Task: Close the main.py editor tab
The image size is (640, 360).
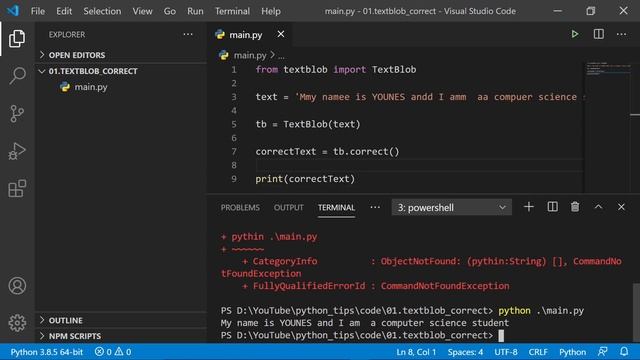Action: click(x=281, y=34)
